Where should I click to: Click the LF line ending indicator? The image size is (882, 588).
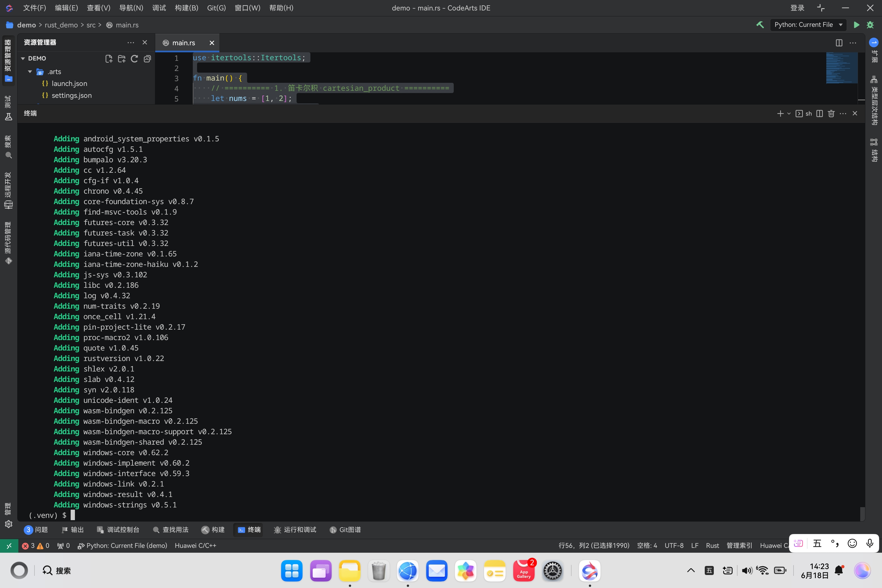(695, 546)
